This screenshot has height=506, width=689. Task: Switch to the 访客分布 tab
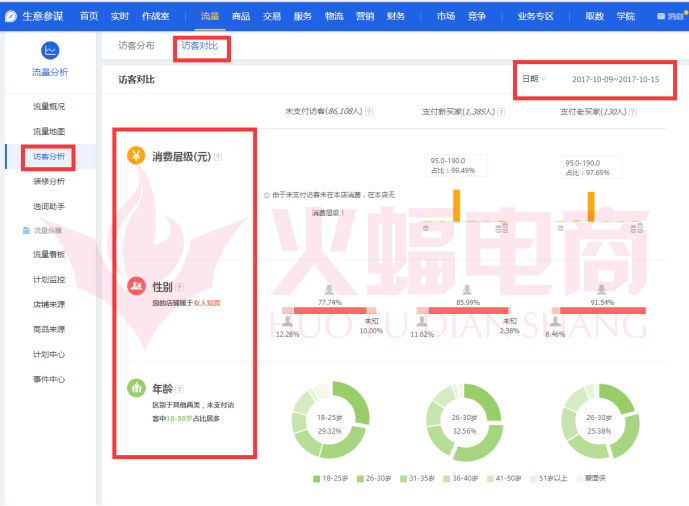pos(136,46)
